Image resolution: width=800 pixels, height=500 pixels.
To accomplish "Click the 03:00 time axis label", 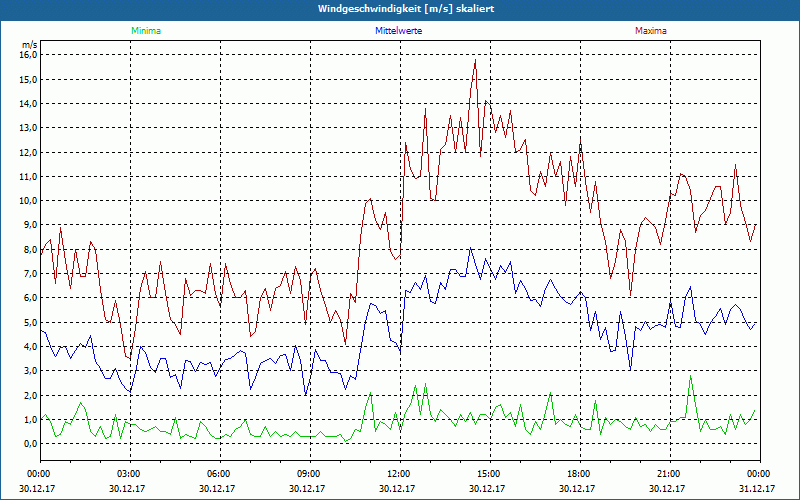I will coord(130,474).
